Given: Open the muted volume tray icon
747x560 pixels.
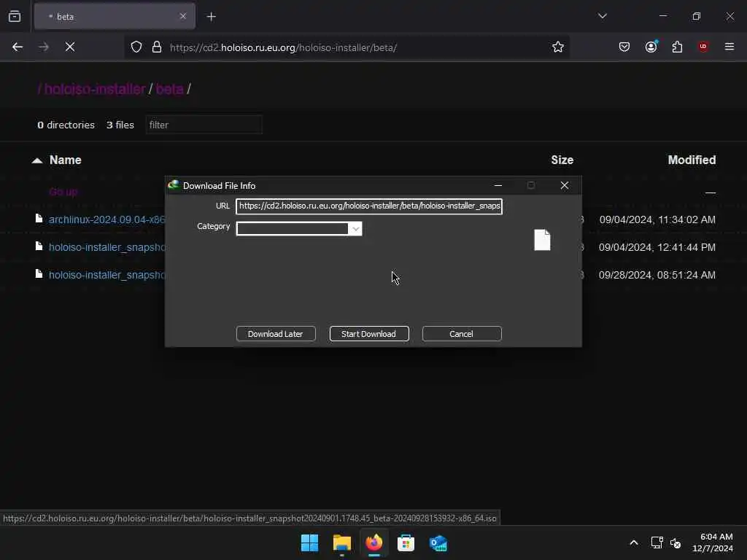Looking at the screenshot, I should [x=676, y=542].
